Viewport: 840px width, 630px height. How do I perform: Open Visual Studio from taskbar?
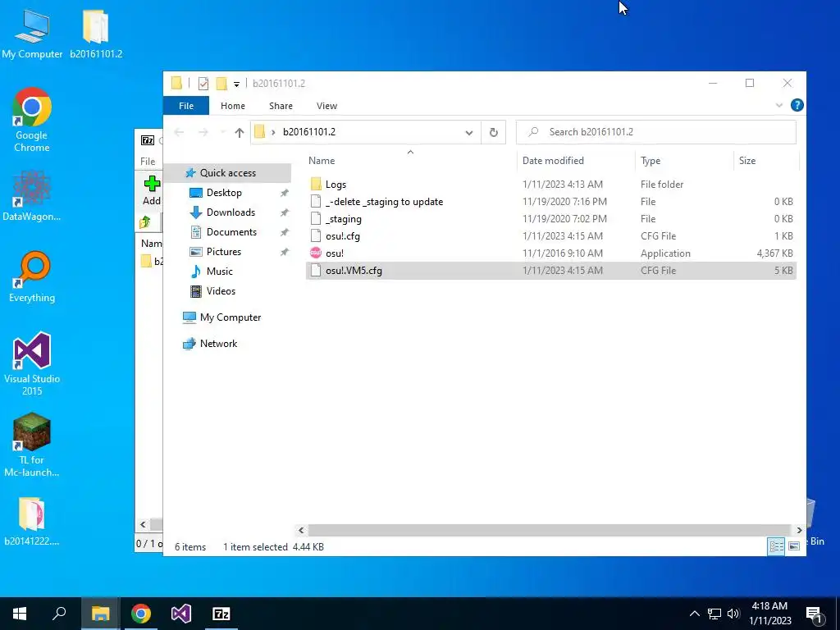coord(181,614)
